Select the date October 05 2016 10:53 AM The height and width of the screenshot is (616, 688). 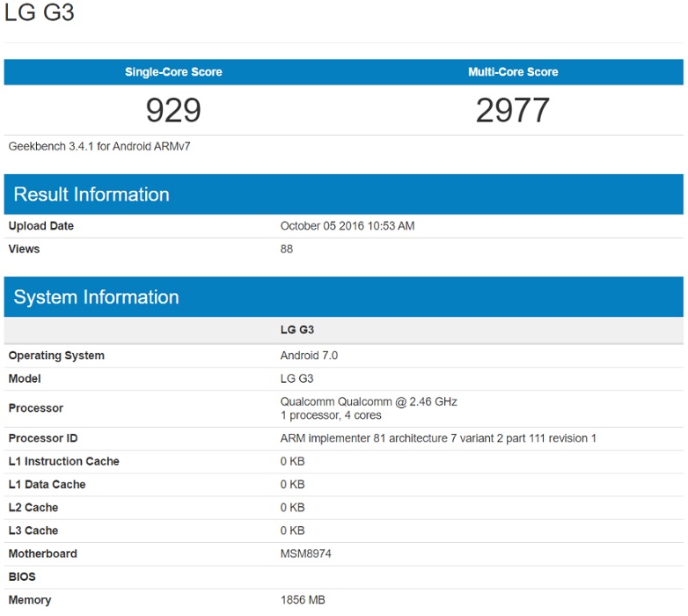point(348,226)
